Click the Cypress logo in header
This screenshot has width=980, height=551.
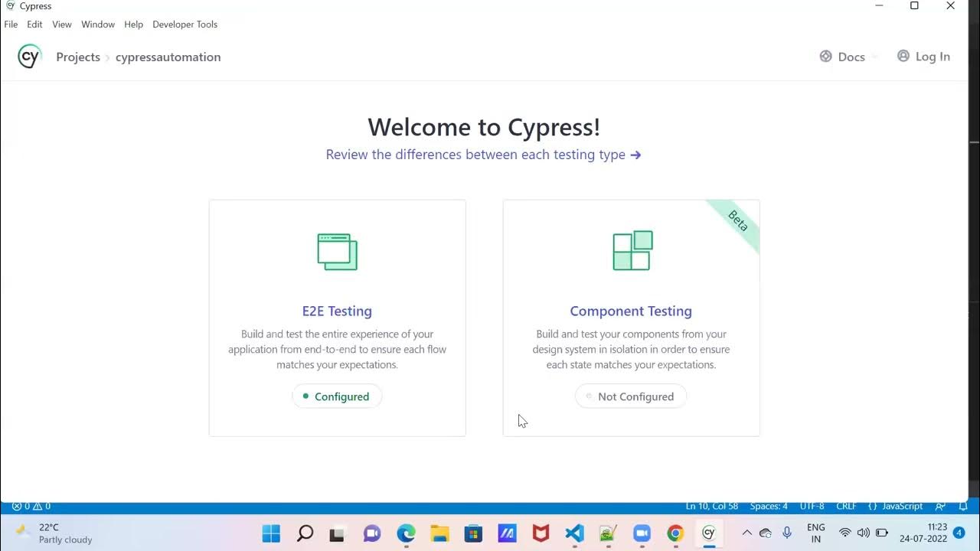tap(29, 57)
